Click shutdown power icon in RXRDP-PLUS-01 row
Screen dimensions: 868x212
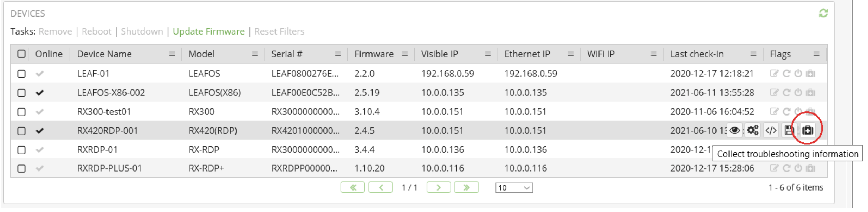click(x=798, y=168)
